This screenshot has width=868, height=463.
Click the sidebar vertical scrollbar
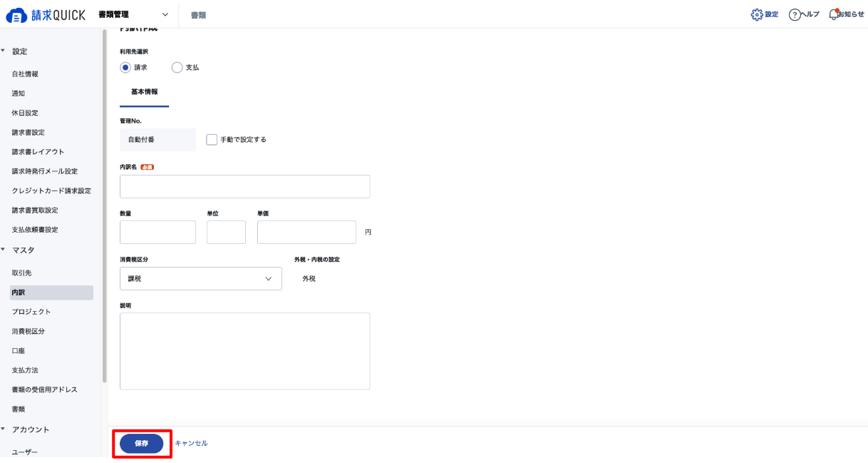[x=105, y=207]
